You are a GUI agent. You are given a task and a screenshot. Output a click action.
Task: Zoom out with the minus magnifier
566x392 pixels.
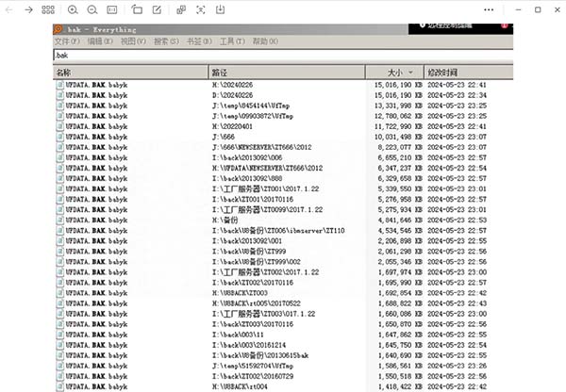(92, 9)
